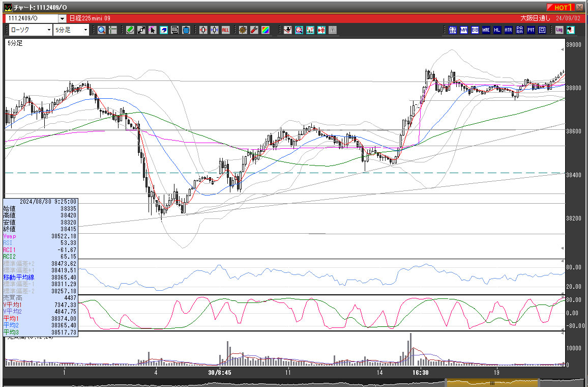Image resolution: width=588 pixels, height=387 pixels.
Task: Click the magnifier with number 2 icon
Action: pyautogui.click(x=299, y=30)
